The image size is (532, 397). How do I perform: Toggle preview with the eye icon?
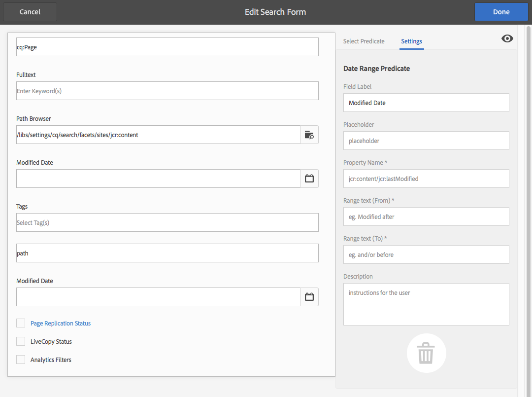(x=507, y=38)
